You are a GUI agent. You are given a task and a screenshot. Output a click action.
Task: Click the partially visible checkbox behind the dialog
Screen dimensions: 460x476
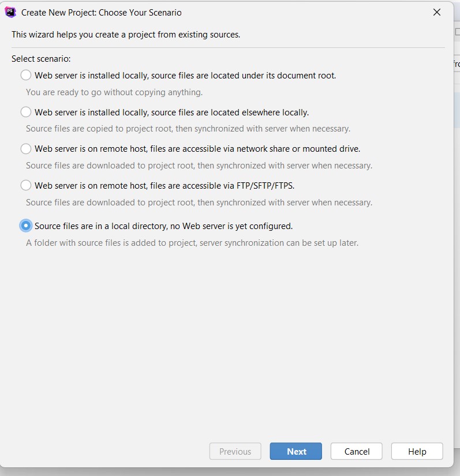(x=457, y=32)
